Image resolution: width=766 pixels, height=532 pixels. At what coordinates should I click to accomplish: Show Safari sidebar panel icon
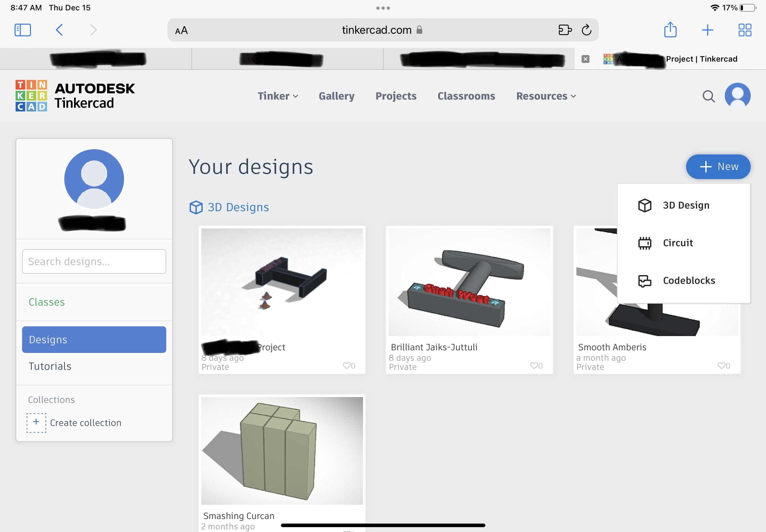tap(23, 30)
